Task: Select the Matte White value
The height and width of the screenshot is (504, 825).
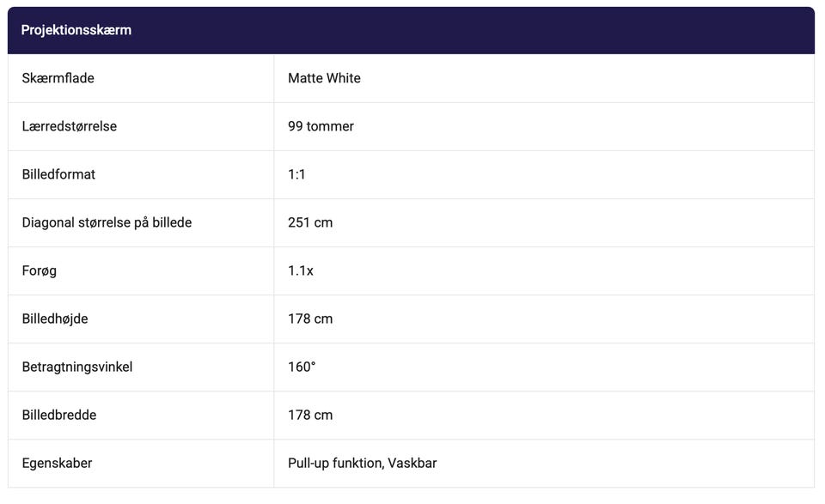Action: click(324, 78)
